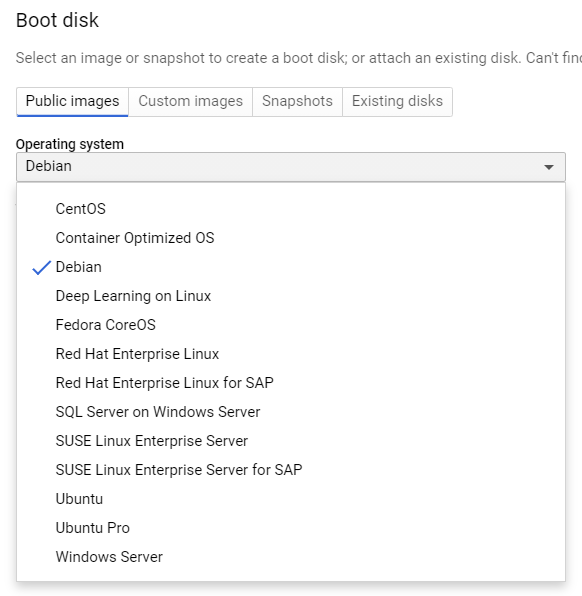
Task: Click the Operating system dropdown arrow
Action: tap(548, 167)
